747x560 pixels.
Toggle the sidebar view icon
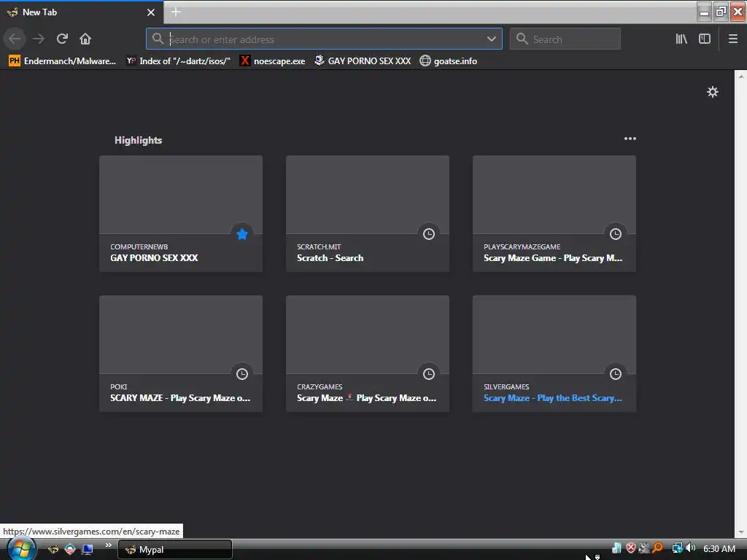[x=705, y=39]
